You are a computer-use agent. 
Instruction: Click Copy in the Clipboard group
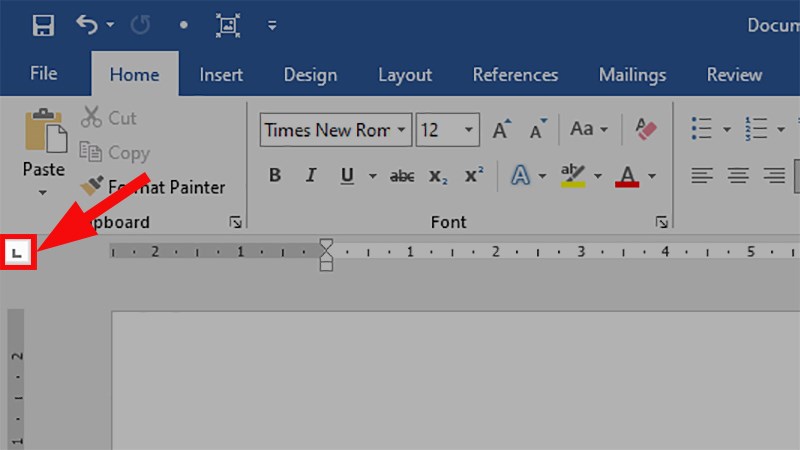115,153
